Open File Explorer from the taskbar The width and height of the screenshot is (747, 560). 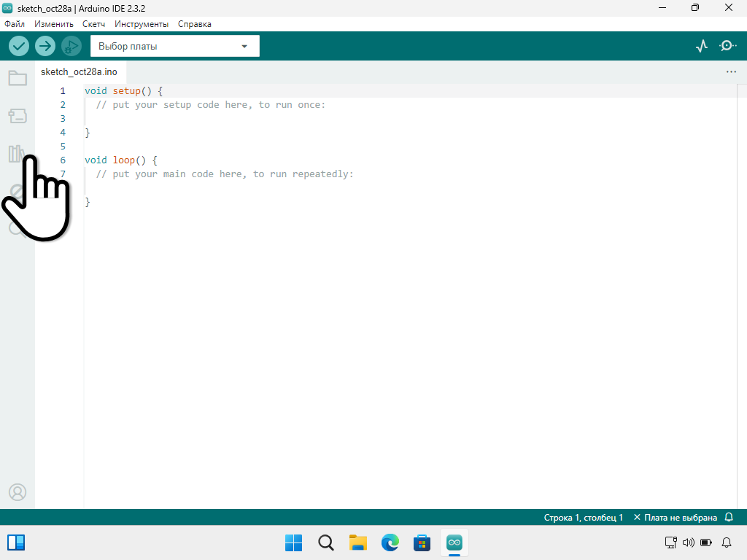(x=357, y=542)
